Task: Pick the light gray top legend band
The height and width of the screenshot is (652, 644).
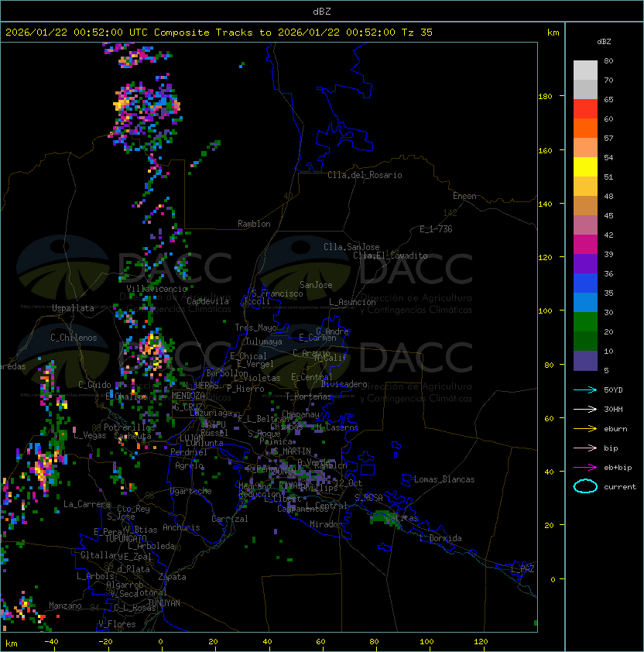Action: pos(585,70)
